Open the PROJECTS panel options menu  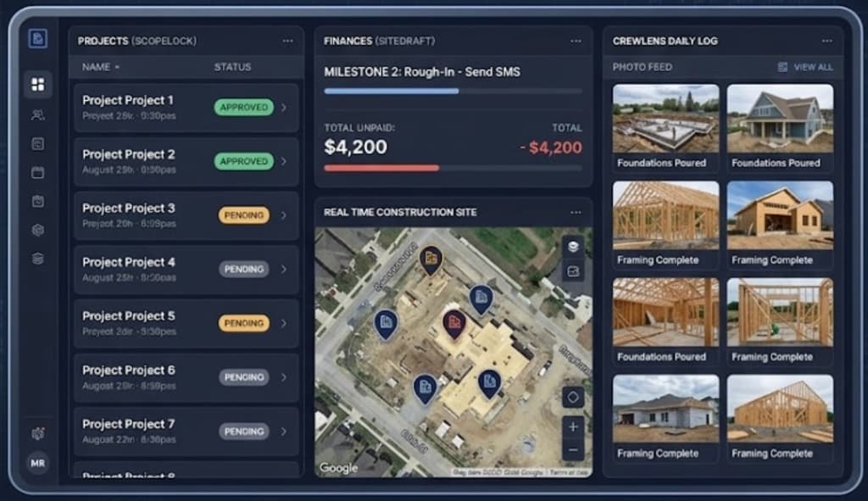[287, 40]
